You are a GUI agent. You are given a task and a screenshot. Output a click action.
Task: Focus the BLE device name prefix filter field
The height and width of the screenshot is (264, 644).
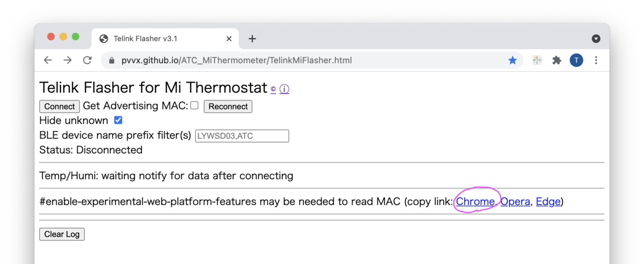point(241,136)
